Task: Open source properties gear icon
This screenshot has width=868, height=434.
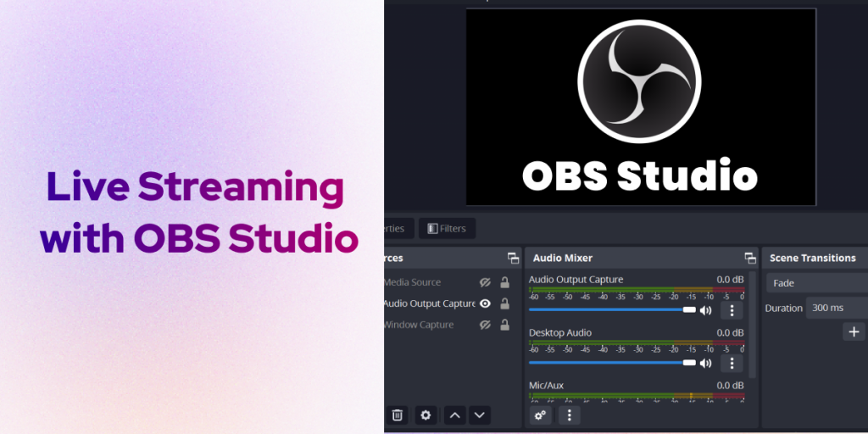Action: click(426, 415)
